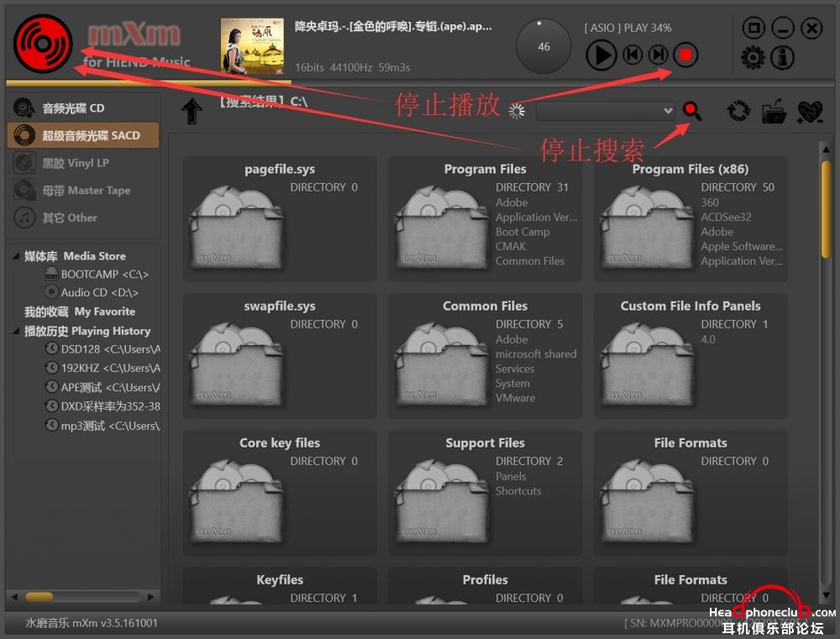The width and height of the screenshot is (840, 639).
Task: Select 黑胶 Vinyl LP category
Action: [83, 163]
